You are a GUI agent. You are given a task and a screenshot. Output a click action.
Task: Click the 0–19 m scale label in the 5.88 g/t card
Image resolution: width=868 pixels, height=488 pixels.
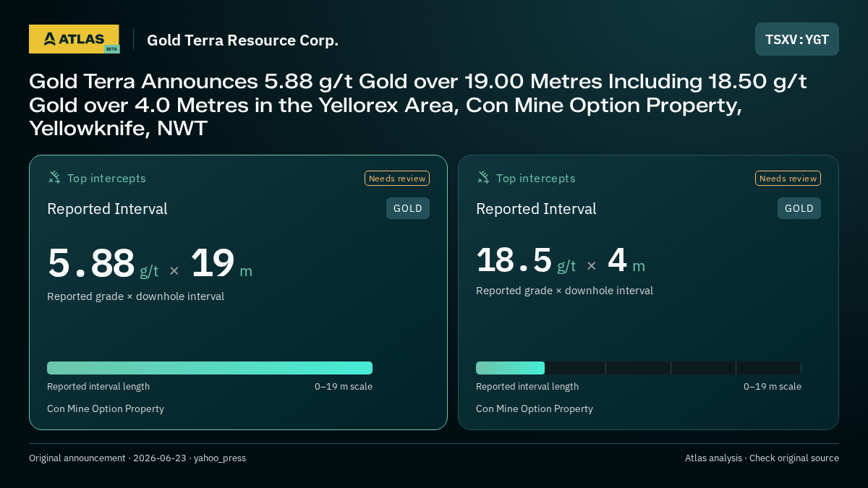coord(344,386)
